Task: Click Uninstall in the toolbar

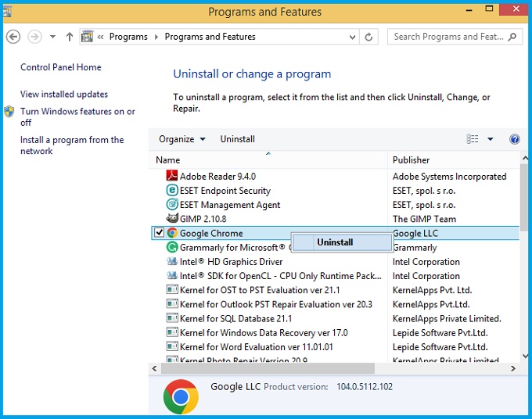Action: pos(238,139)
